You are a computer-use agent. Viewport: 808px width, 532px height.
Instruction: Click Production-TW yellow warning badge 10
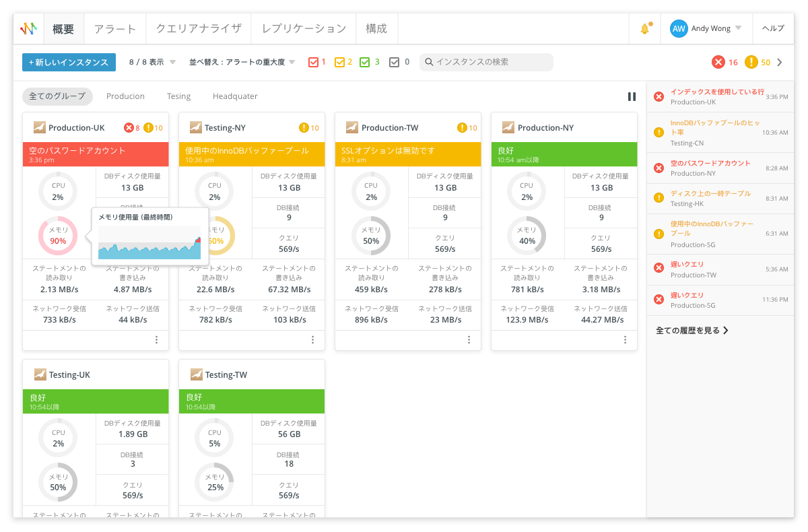tap(467, 128)
